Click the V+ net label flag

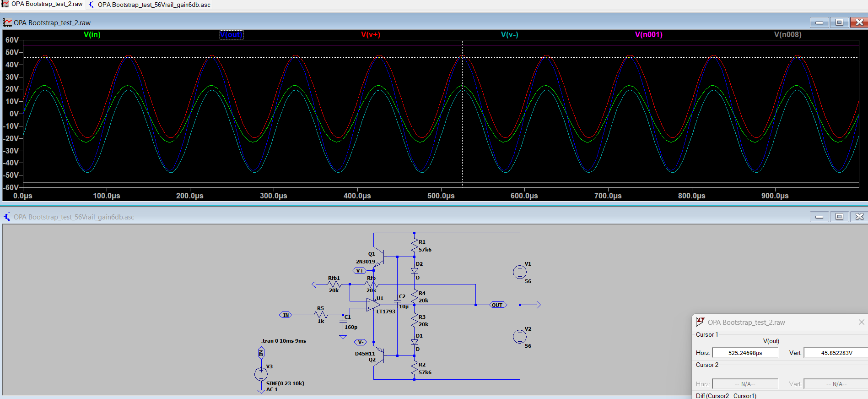(x=360, y=271)
